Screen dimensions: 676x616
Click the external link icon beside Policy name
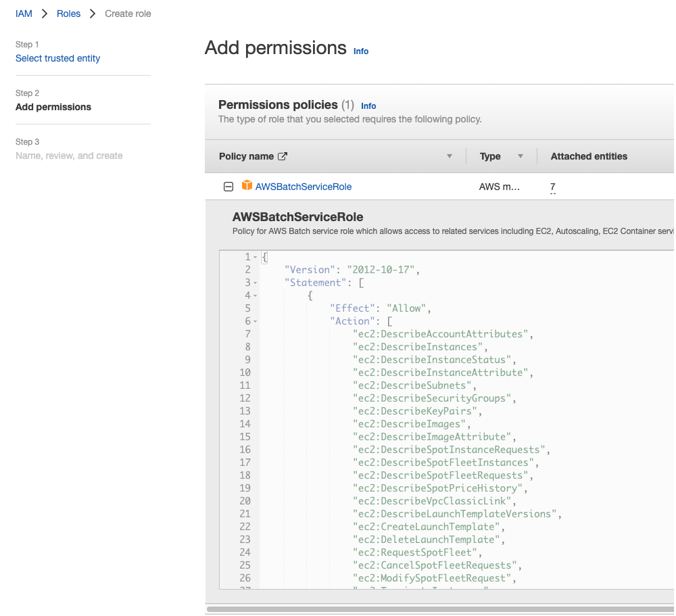pos(283,157)
